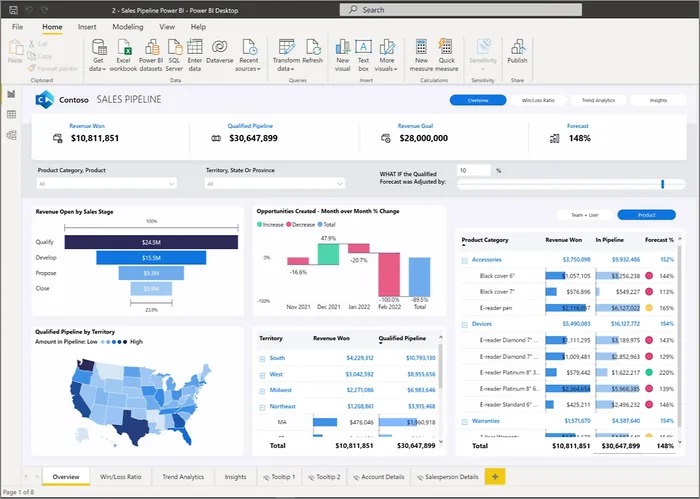Screen dimensions: 700x499
Task: Select the Product view toggle
Action: pos(646,215)
